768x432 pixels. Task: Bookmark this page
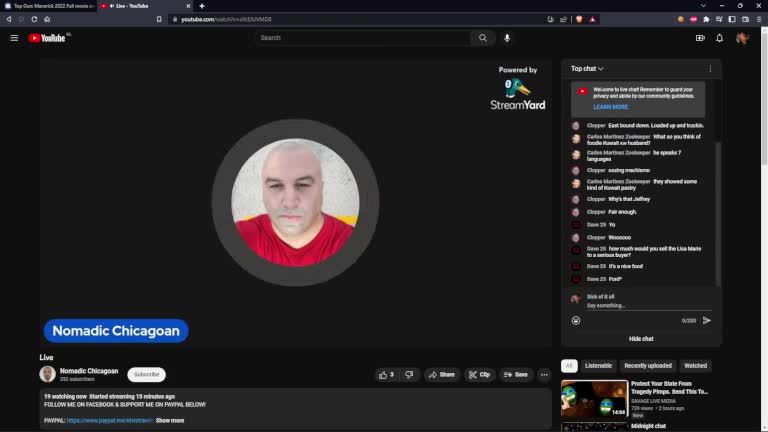pos(159,19)
